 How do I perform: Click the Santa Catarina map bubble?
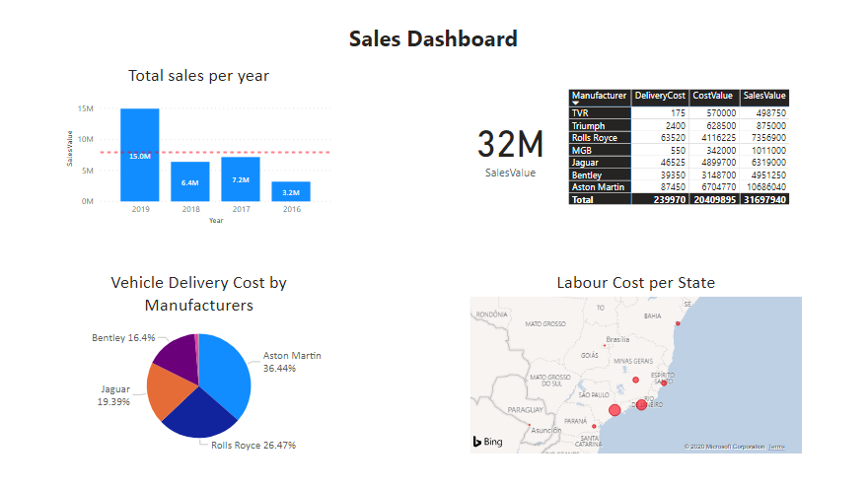(594, 426)
